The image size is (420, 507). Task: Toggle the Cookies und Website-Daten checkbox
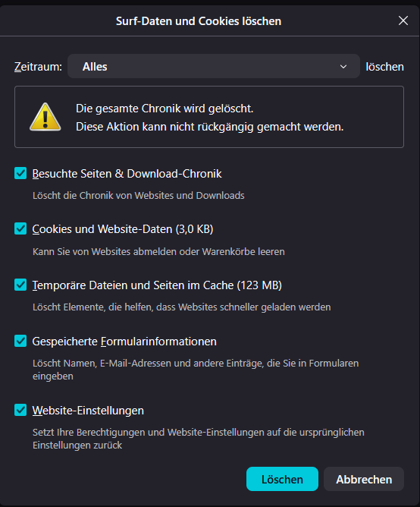point(20,228)
